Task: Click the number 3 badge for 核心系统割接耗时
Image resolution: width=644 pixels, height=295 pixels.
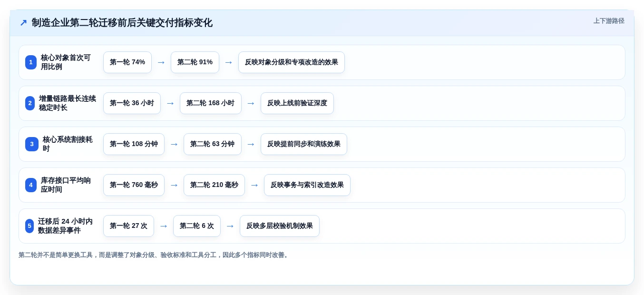Action: 32,144
